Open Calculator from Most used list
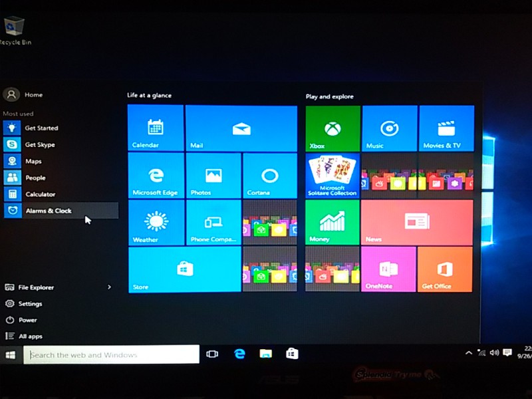The width and height of the screenshot is (532, 399). pos(61,194)
